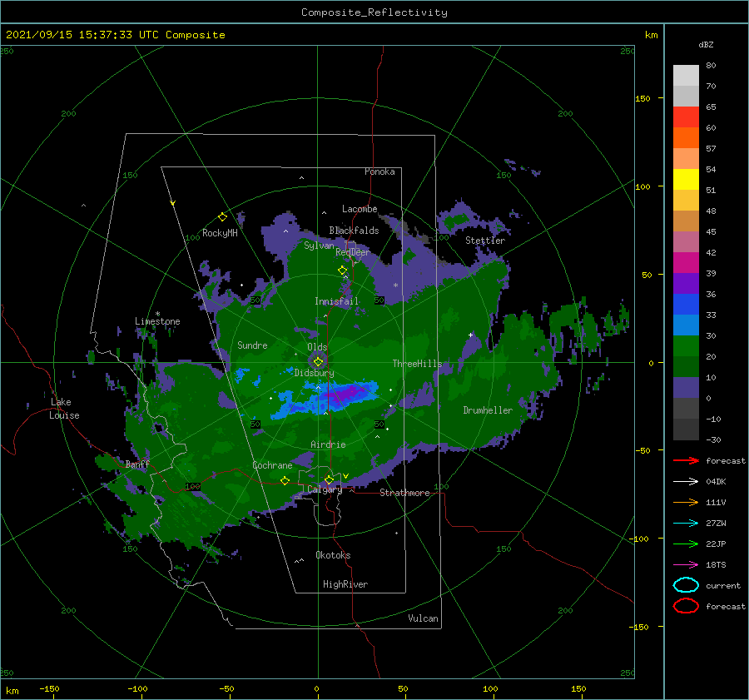This screenshot has width=749, height=700.
Task: Click the Calgary city label
Action: pyautogui.click(x=325, y=489)
